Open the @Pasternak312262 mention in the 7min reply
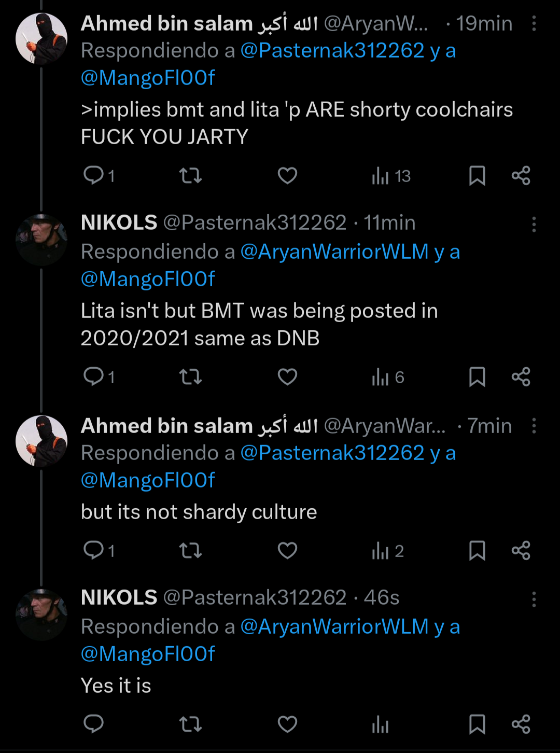560x753 pixels. coord(332,453)
